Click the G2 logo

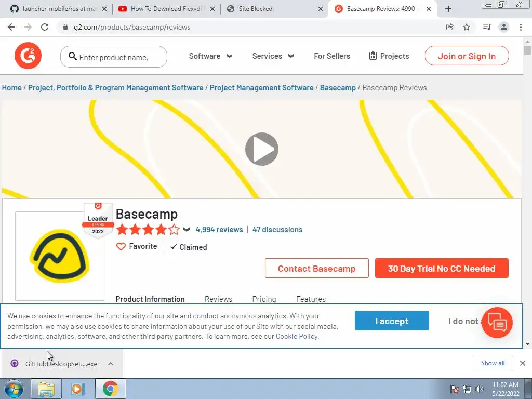(x=28, y=56)
